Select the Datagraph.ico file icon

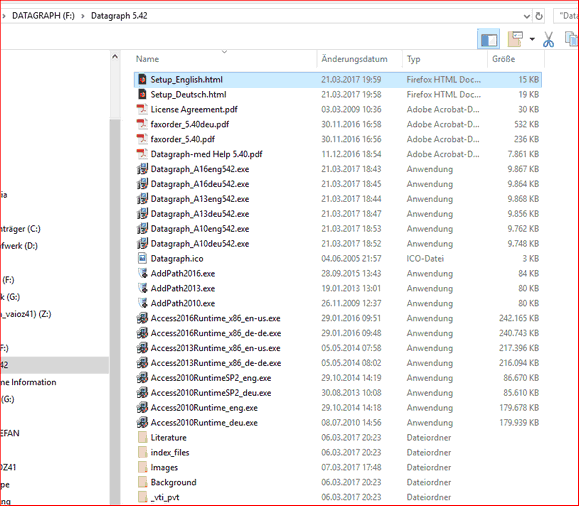pos(142,259)
